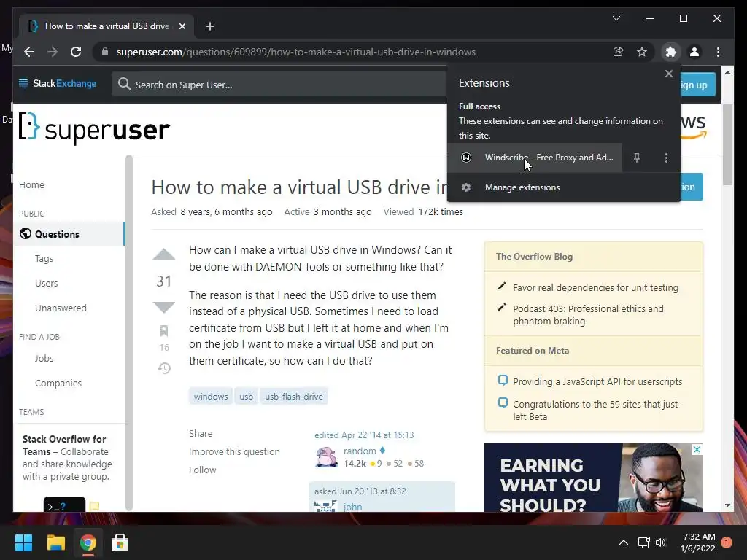Screen dimensions: 747x560
Task: Bookmark the question
Action: (164, 330)
